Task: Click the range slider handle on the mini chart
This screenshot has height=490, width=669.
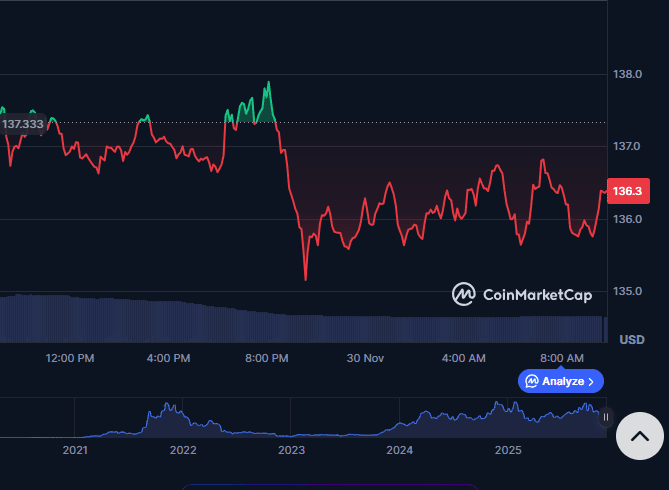Action: coord(605,417)
